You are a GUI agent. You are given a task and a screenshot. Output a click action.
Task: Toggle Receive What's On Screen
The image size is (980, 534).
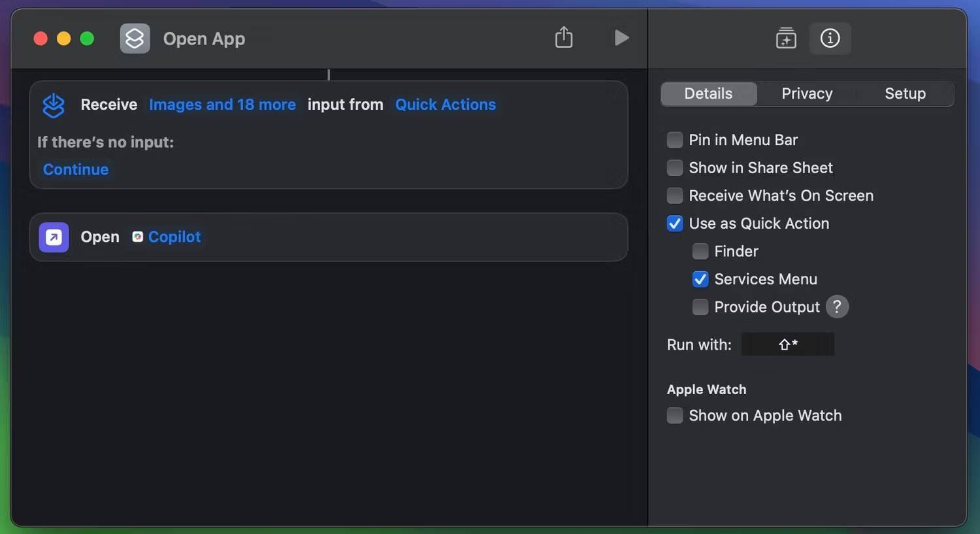[674, 195]
